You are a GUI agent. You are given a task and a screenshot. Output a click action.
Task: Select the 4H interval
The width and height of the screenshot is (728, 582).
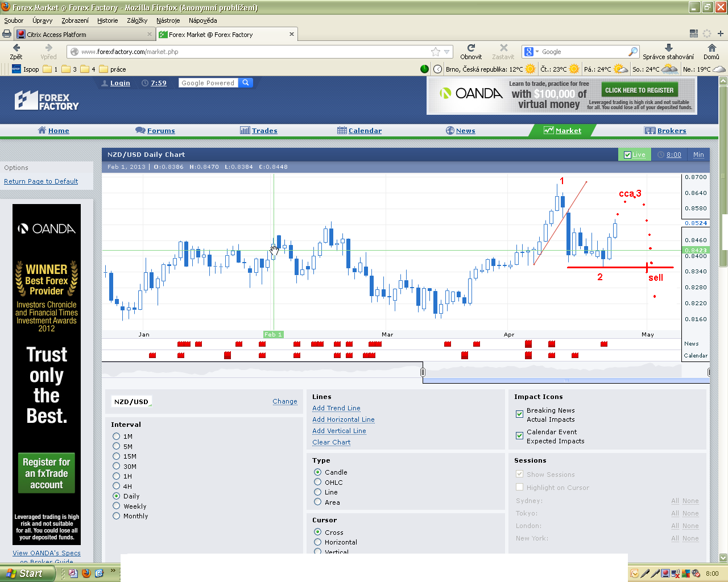click(117, 487)
